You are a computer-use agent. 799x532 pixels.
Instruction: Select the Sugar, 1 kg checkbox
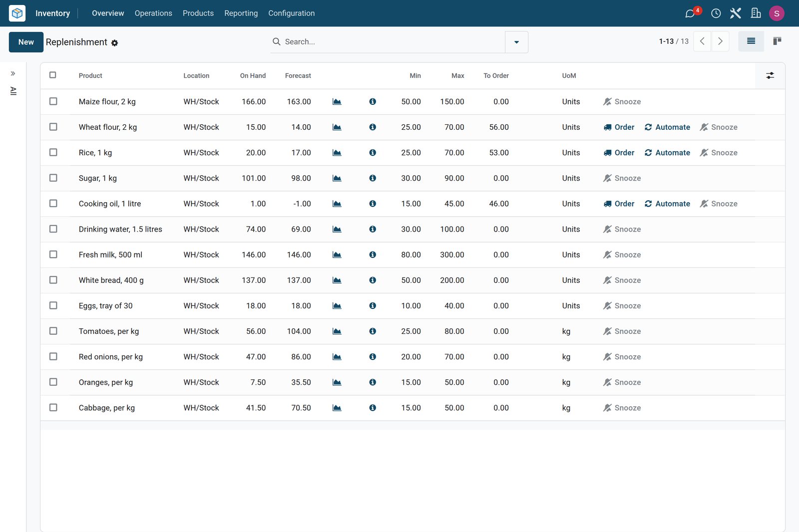point(53,178)
